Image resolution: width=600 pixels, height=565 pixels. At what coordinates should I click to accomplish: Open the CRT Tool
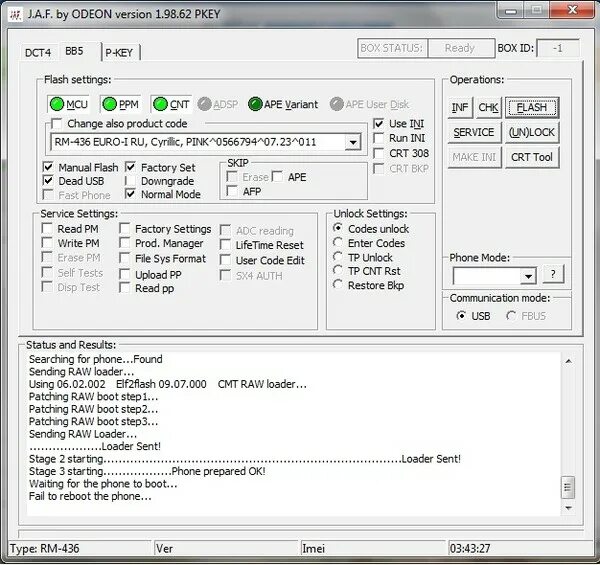click(532, 157)
